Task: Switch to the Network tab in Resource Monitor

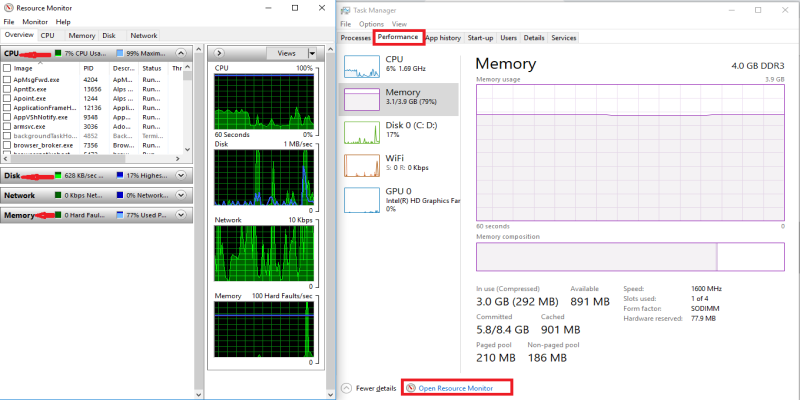Action: 144,36
